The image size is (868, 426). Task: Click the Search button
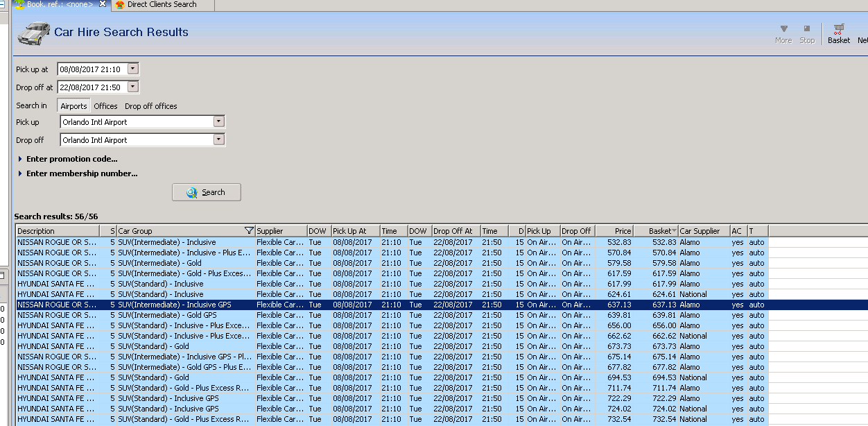(x=207, y=192)
